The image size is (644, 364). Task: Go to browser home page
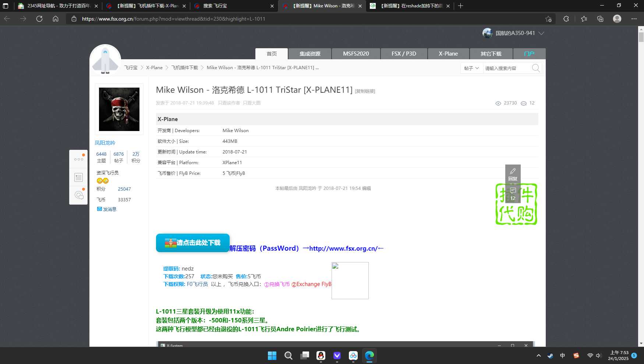[56, 19]
